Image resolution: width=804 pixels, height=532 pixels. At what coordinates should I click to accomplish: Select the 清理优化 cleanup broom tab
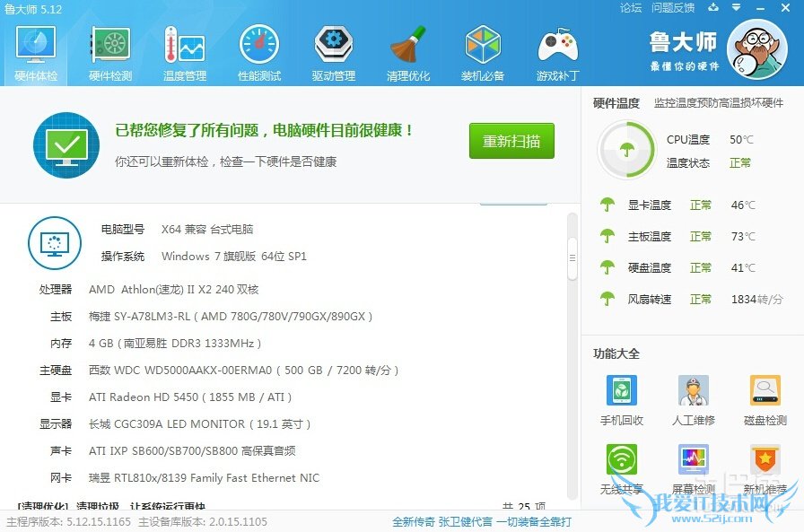408,54
